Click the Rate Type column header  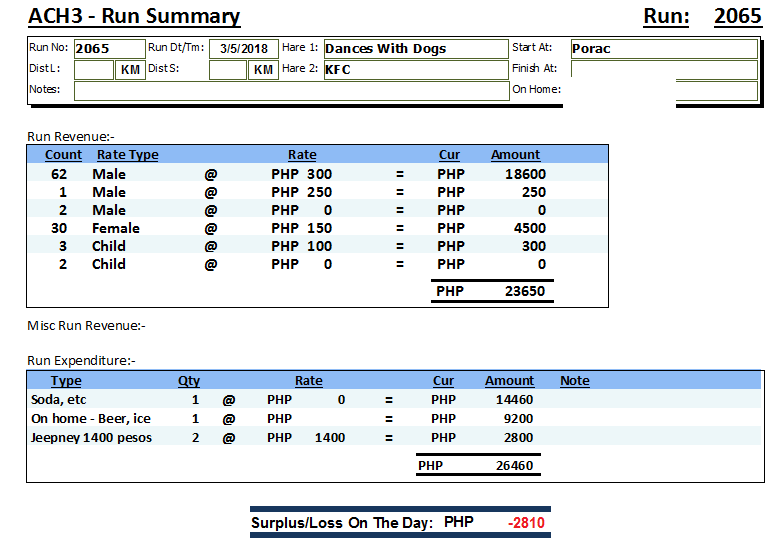point(127,155)
